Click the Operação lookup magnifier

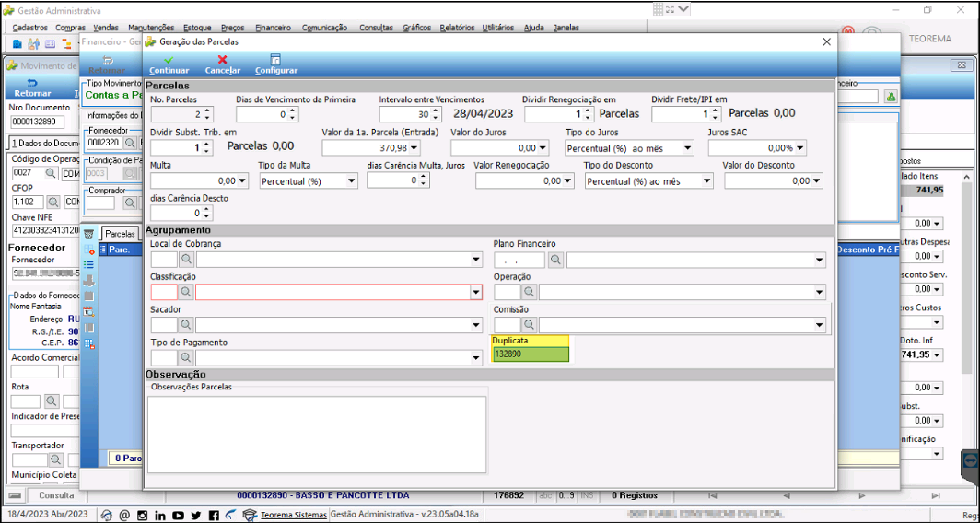(x=530, y=292)
